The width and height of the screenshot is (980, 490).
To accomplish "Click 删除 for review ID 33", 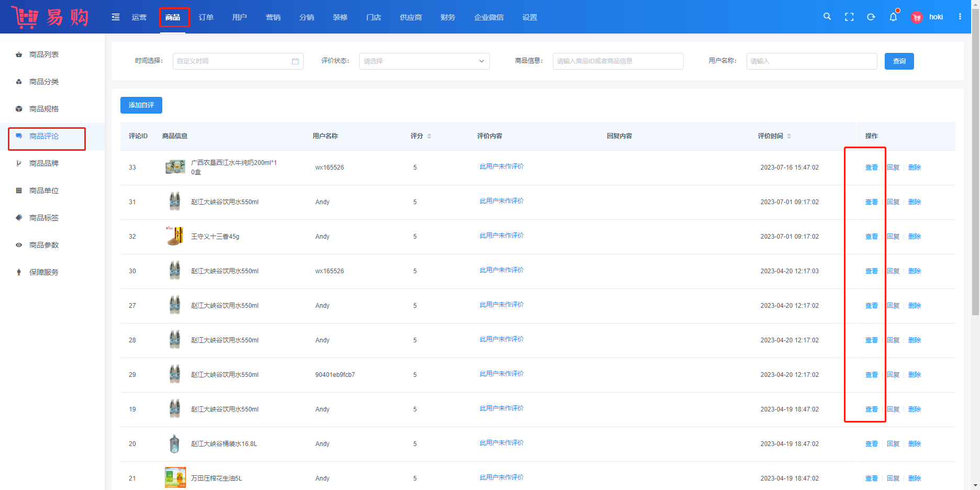I will [x=914, y=168].
